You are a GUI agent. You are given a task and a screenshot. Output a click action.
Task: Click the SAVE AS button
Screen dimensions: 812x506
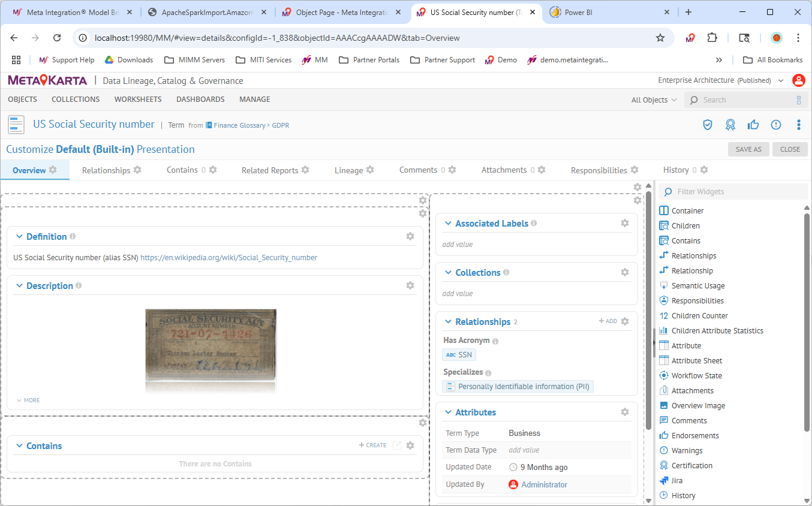pos(748,149)
